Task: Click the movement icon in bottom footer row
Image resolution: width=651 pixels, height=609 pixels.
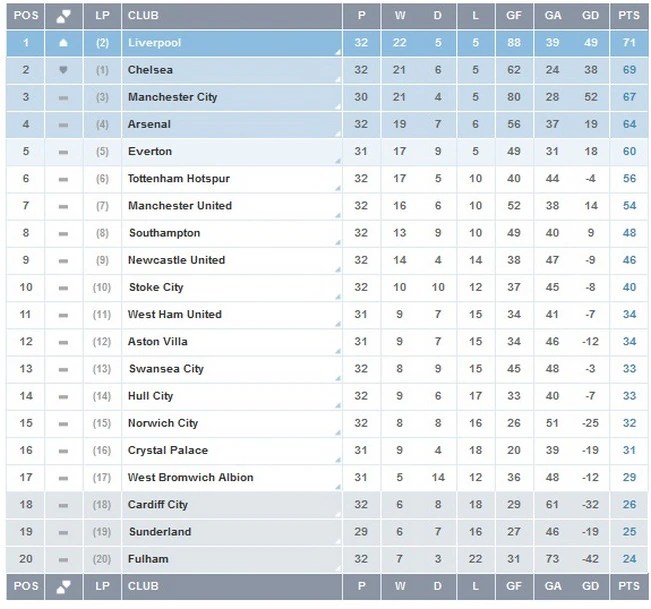Action: point(63,587)
